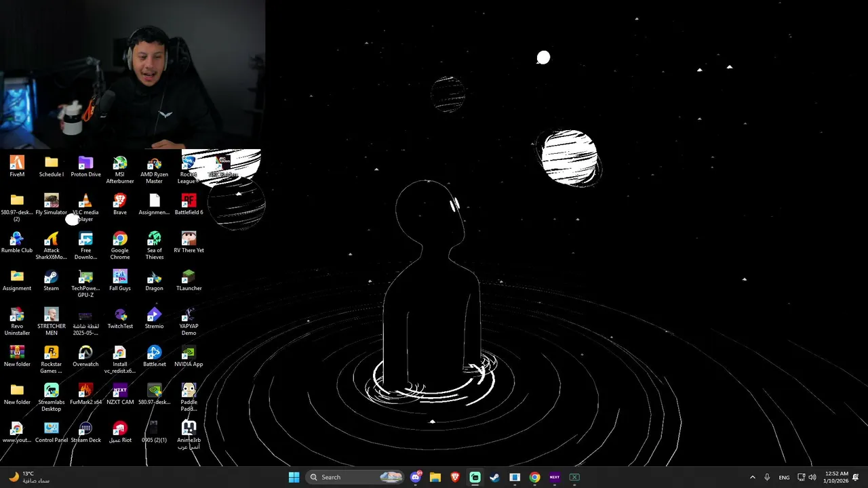Image resolution: width=868 pixels, height=488 pixels.
Task: Open the NVIDIA App shortcut
Action: coord(189,357)
